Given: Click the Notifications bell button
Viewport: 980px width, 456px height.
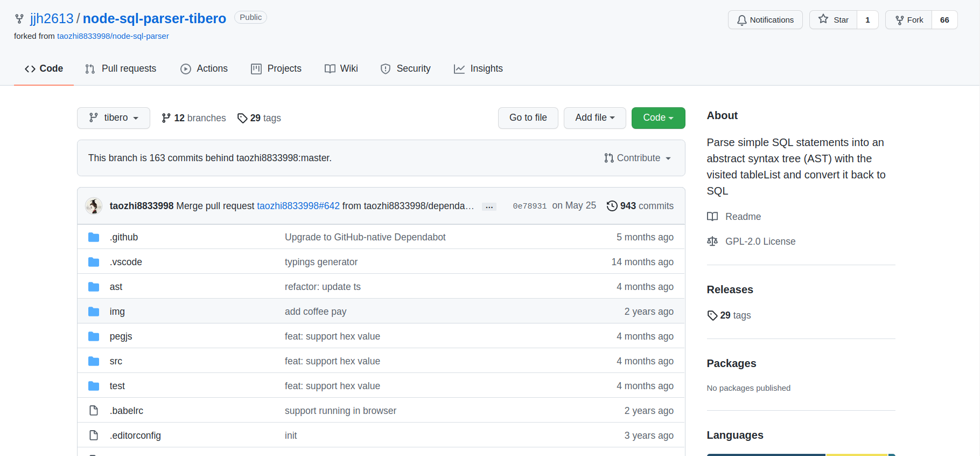Looking at the screenshot, I should click(x=765, y=20).
